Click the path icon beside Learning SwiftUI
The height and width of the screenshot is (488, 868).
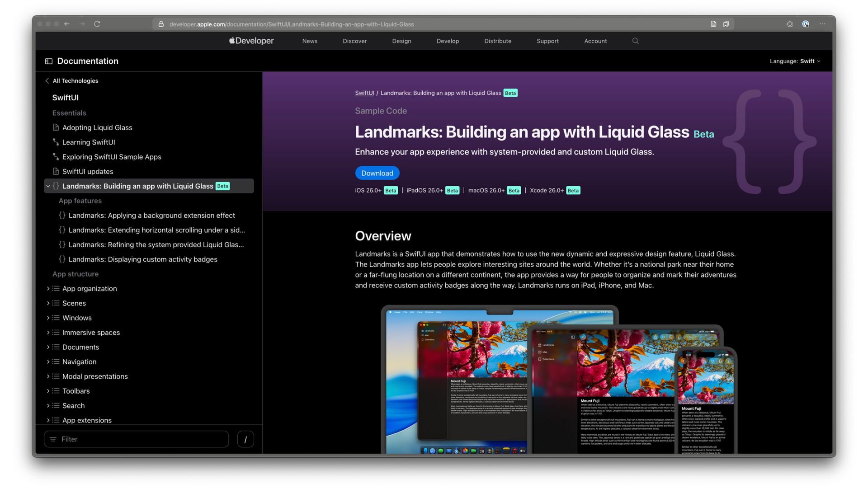pyautogui.click(x=56, y=142)
